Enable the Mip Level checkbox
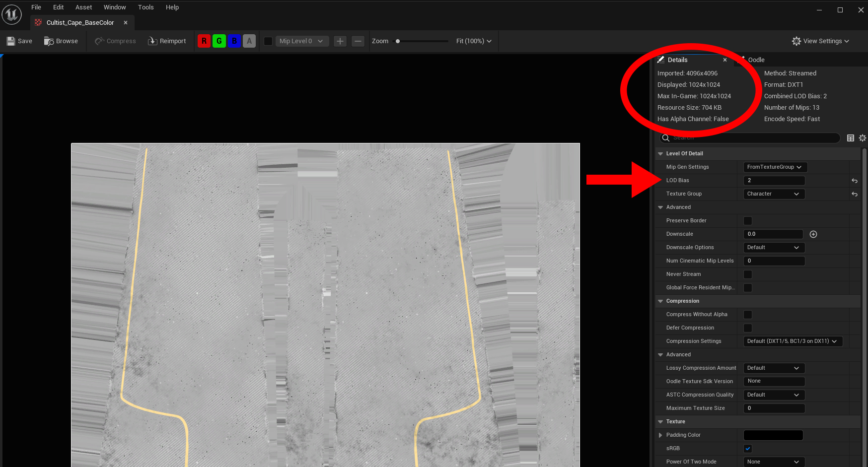Viewport: 868px width, 467px height. click(x=268, y=41)
